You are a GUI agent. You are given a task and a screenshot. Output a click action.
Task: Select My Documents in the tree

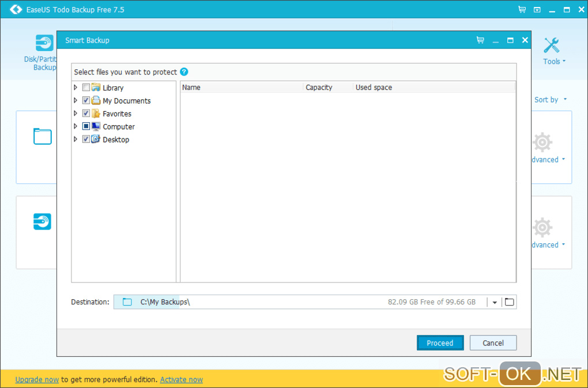tap(127, 101)
